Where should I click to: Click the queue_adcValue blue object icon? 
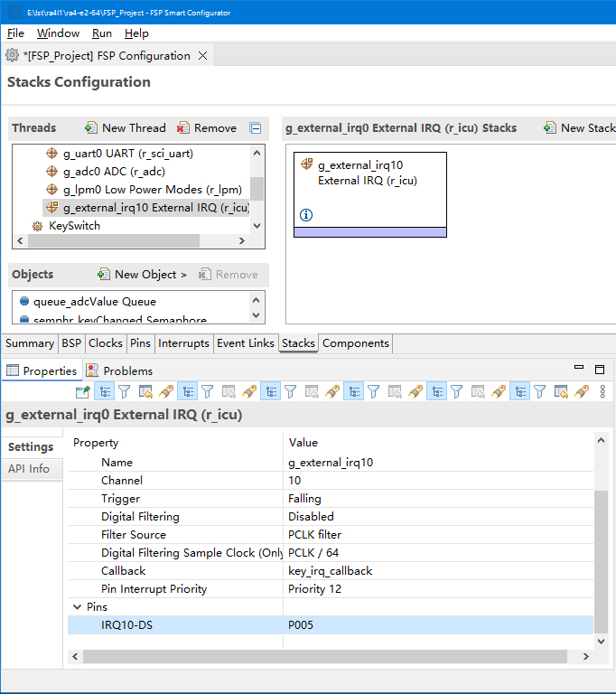(24, 302)
